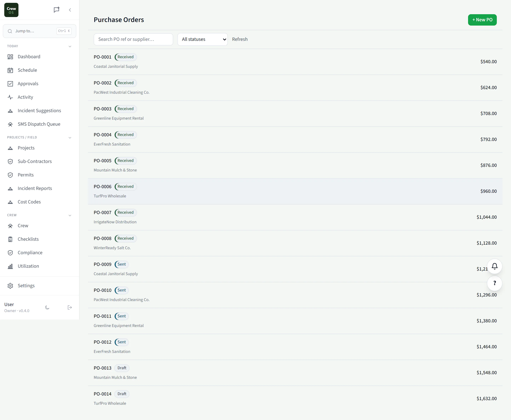Click the Crew OS logo icon
Image resolution: width=511 pixels, height=420 pixels.
coord(11,10)
